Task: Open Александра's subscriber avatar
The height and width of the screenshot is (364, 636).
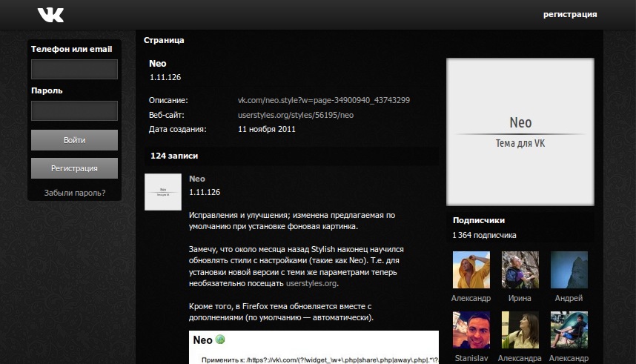Action: (520, 330)
